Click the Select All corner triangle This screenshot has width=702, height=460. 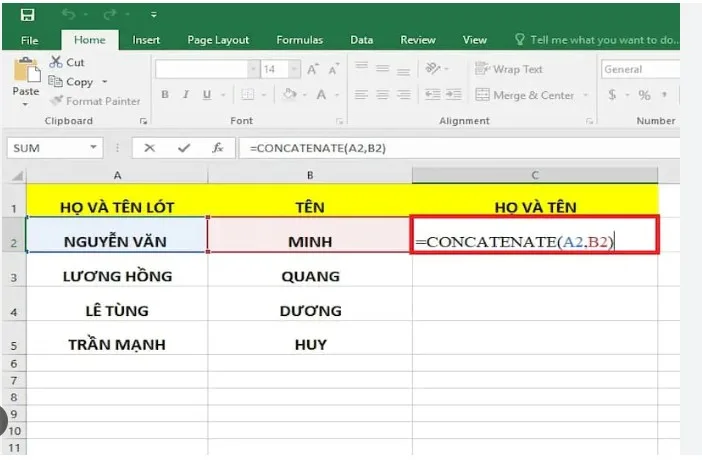click(x=17, y=176)
